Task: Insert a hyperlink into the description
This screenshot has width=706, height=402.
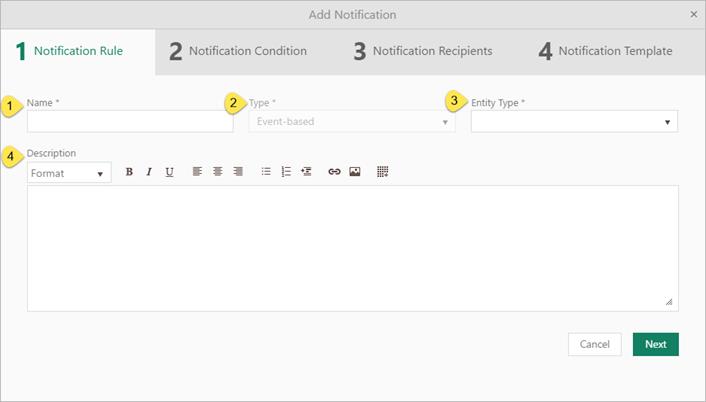Action: [x=334, y=172]
